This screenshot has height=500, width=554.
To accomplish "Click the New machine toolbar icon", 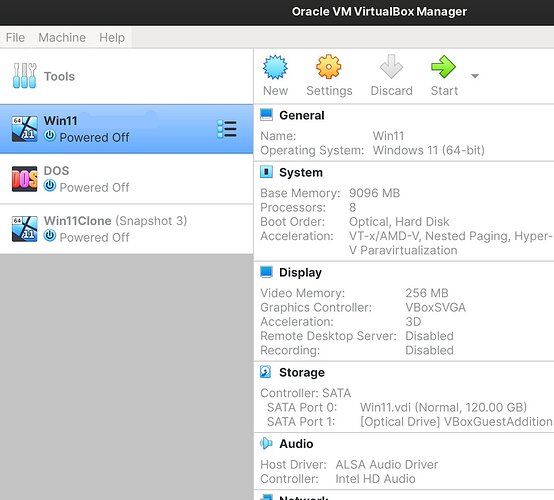I will (x=275, y=67).
